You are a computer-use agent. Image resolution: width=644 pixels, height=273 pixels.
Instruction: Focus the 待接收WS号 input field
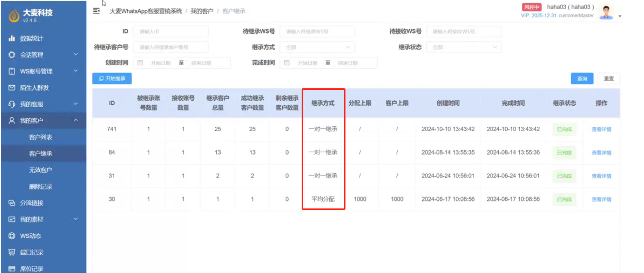[464, 31]
